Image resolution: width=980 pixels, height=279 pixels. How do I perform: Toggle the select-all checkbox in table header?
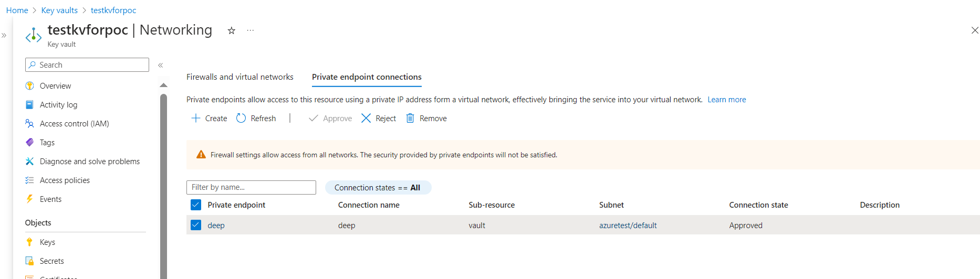[196, 205]
